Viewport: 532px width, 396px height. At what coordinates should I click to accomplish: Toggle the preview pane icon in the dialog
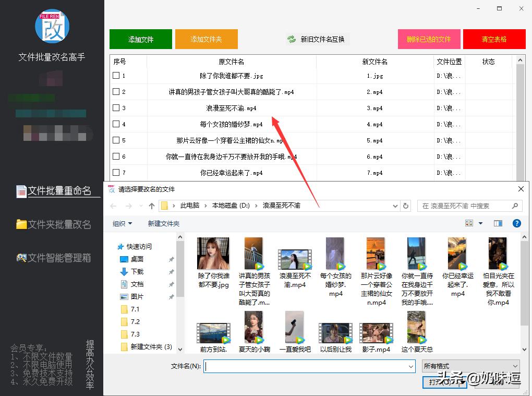tap(498, 223)
